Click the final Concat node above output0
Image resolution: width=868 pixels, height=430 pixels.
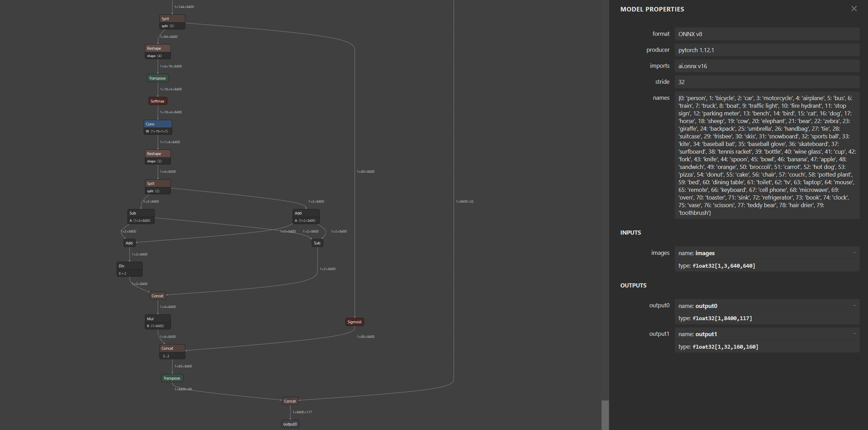(290, 401)
